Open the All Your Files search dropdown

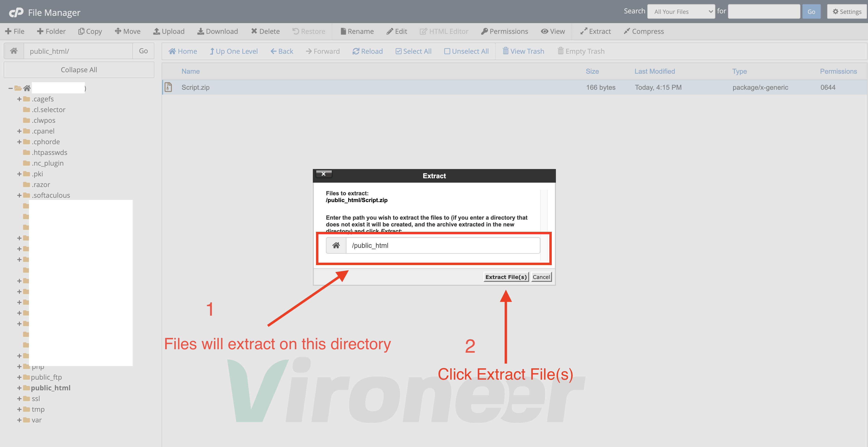681,12
